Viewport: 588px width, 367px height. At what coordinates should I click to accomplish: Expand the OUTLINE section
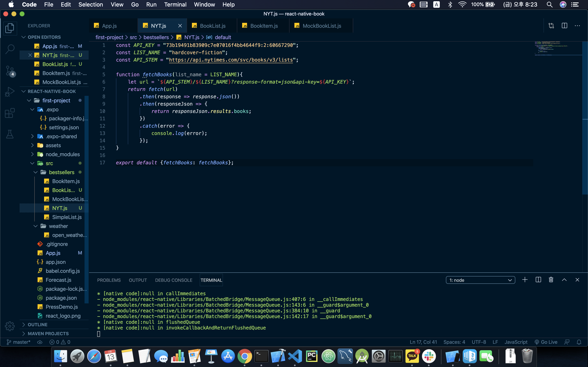coord(37,325)
